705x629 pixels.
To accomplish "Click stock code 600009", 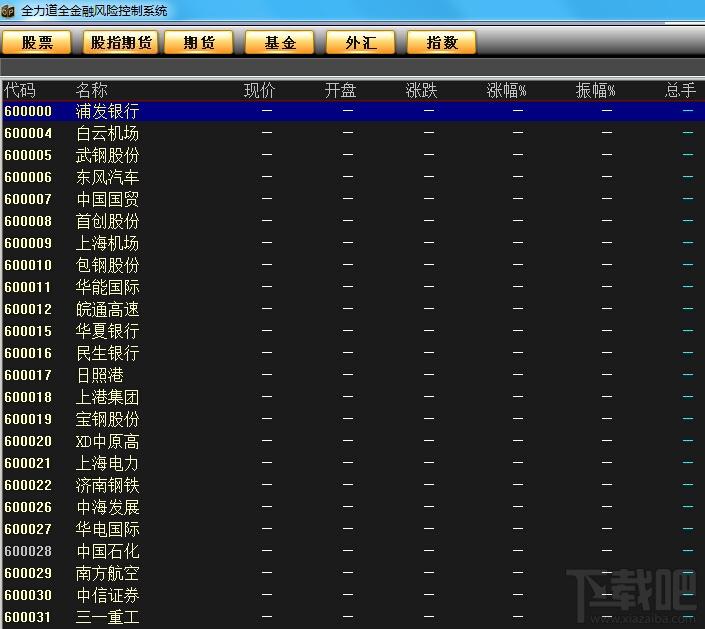I will tap(28, 243).
